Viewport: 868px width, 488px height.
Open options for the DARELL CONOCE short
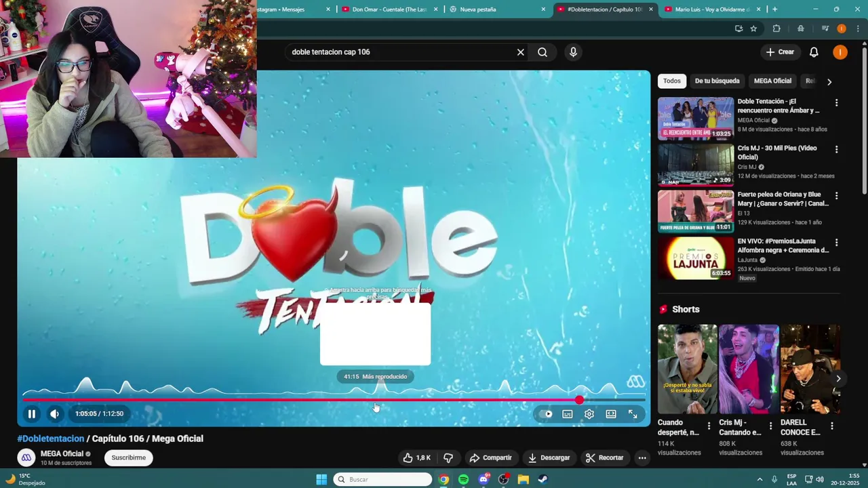(832, 426)
